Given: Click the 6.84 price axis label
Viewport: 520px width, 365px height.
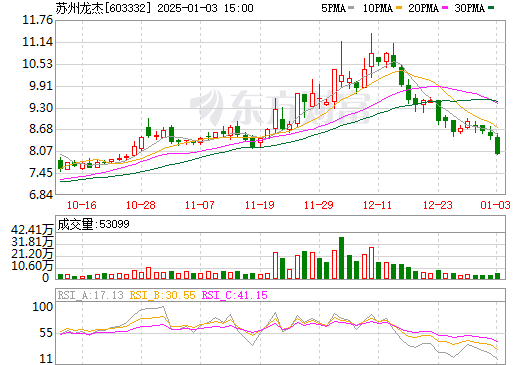Looking at the screenshot, I should pos(41,195).
